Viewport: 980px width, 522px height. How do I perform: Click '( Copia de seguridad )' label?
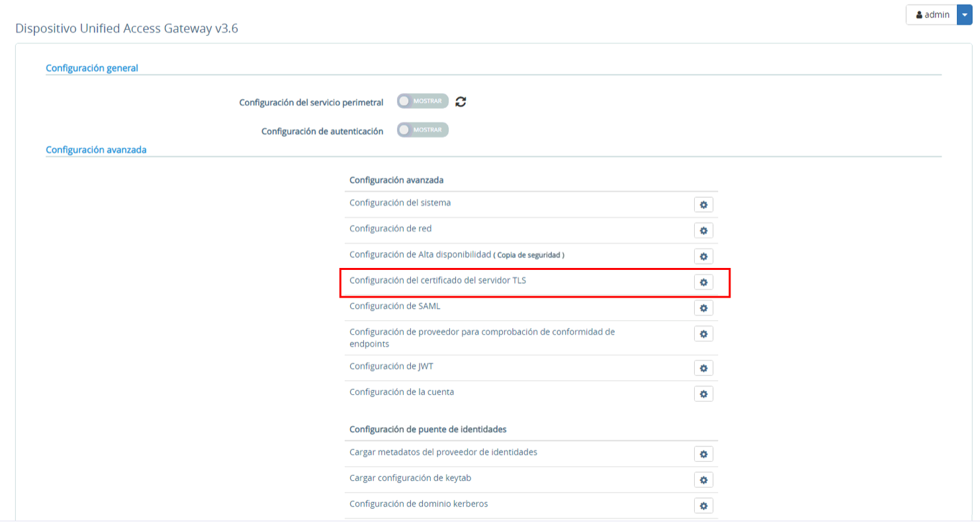pyautogui.click(x=529, y=255)
